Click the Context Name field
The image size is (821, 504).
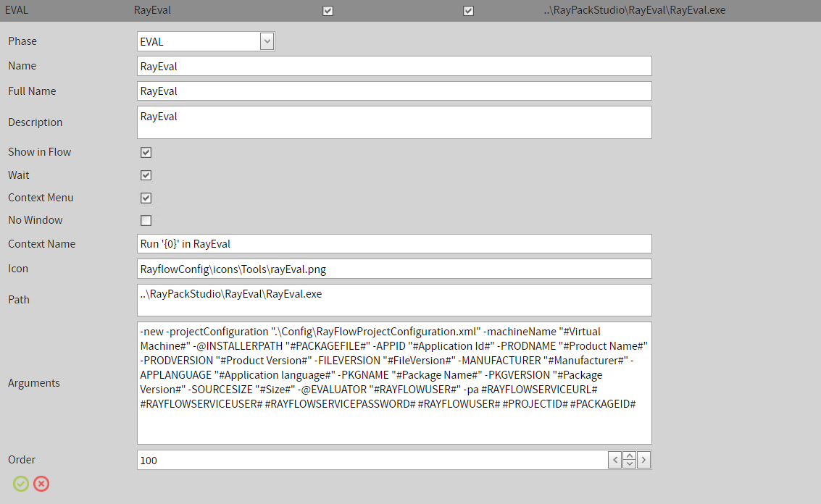pyautogui.click(x=394, y=244)
